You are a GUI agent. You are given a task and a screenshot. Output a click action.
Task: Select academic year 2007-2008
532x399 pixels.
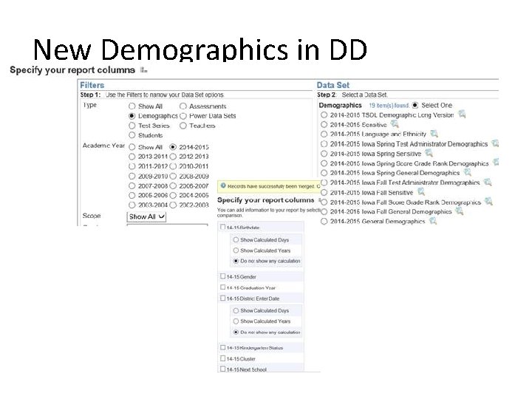pyautogui.click(x=132, y=186)
